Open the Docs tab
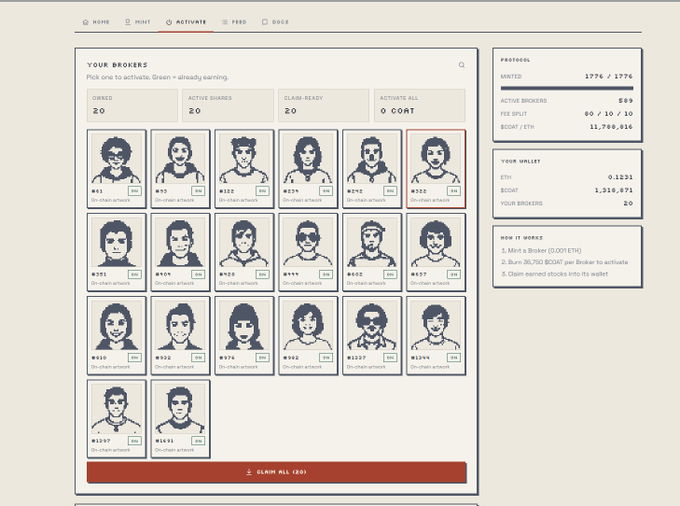 [275, 22]
